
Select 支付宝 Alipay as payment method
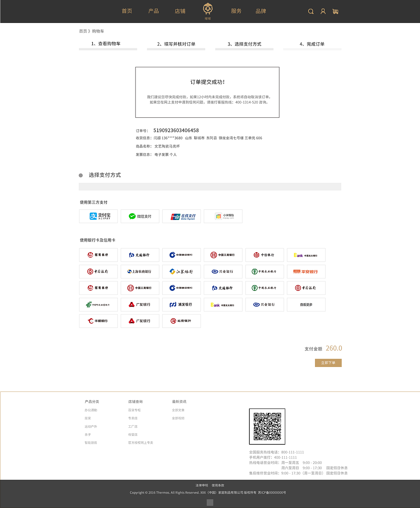point(98,216)
